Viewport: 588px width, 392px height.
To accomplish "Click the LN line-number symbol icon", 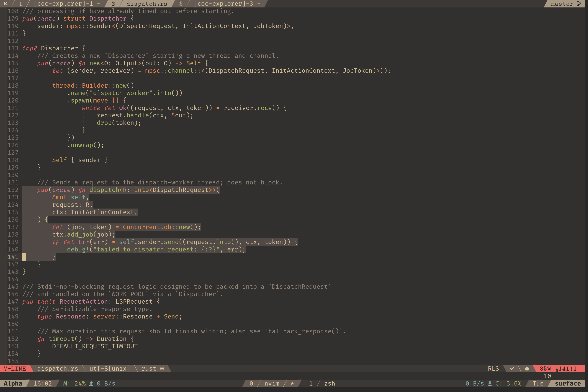I will (557, 368).
